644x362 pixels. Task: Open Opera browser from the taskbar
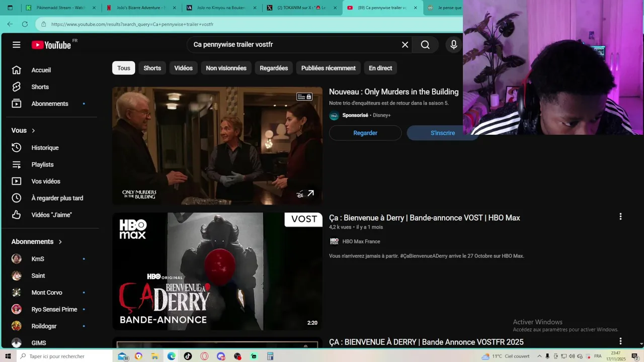(x=204, y=356)
